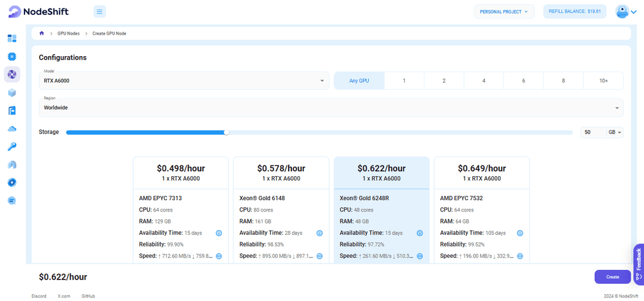The height and width of the screenshot is (301, 644).
Task: Open the arch-shaped icon in the sidebar
Action: tap(12, 165)
